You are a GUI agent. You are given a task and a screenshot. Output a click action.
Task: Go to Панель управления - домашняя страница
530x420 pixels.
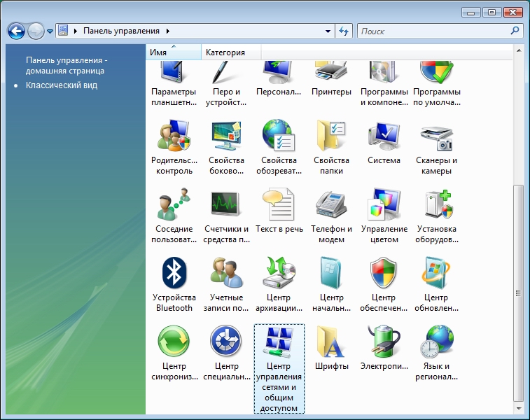(x=65, y=65)
